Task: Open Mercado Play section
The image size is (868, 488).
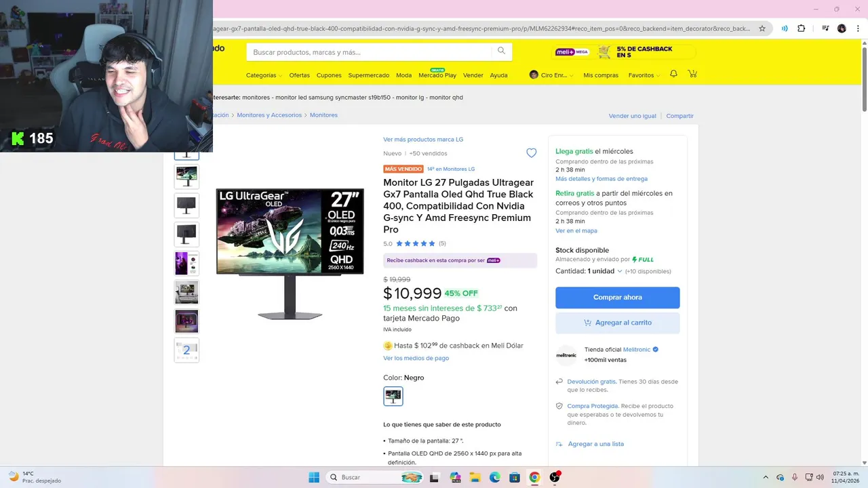Action: point(437,75)
